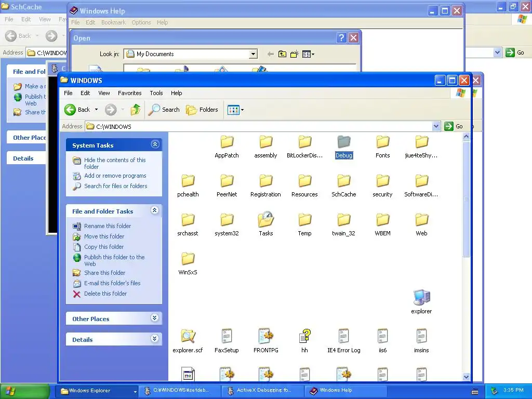Click the Up folder icon in WINDOWS toolbar
Screen dimensions: 532x399
pos(136,110)
